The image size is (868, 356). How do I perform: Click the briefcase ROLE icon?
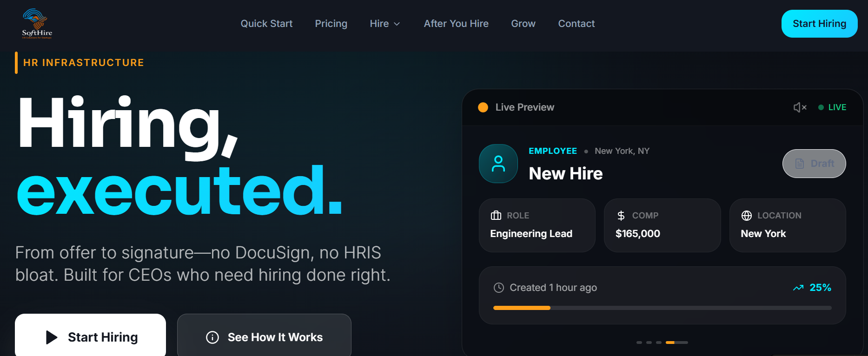(496, 215)
